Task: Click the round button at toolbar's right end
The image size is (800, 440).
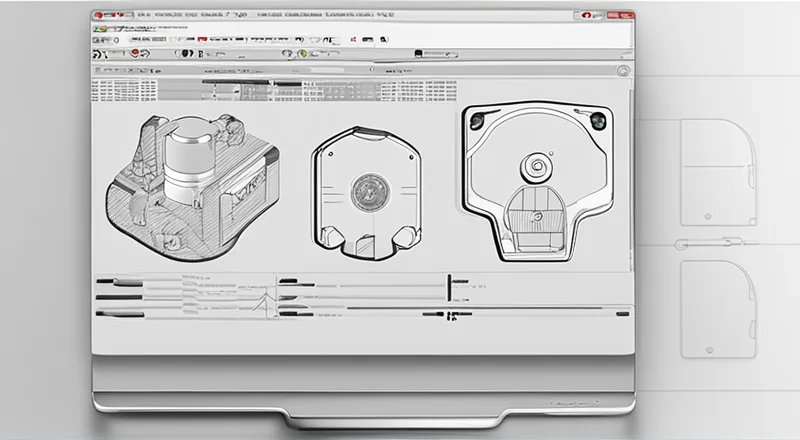Action: pyautogui.click(x=623, y=71)
